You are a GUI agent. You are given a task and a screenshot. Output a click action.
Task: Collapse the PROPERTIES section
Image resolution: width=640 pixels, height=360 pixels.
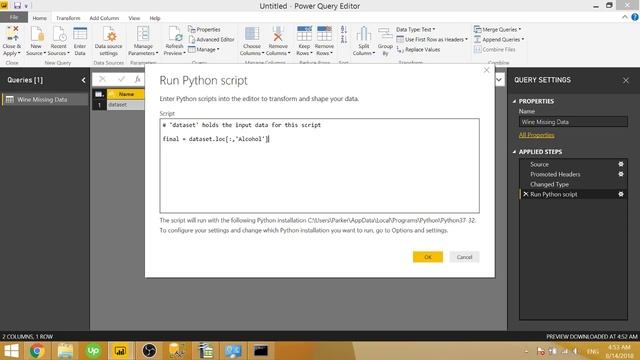[x=514, y=101]
